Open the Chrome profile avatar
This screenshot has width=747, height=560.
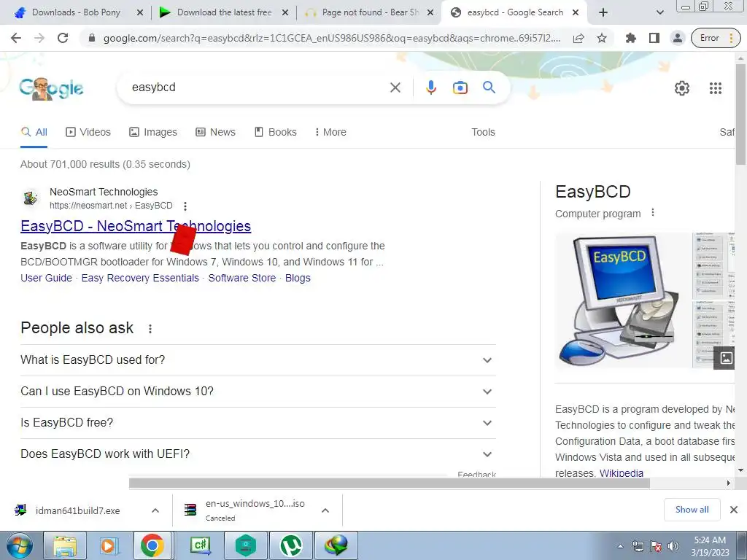point(678,38)
